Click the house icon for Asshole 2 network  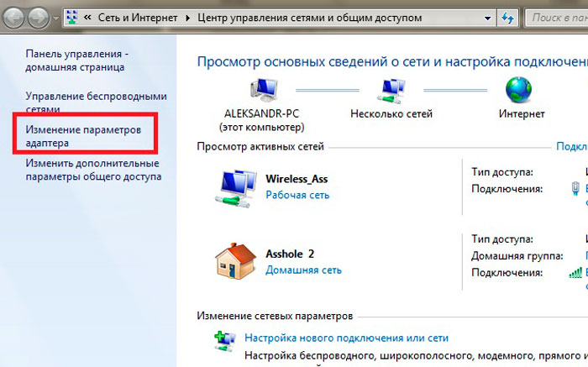point(235,261)
